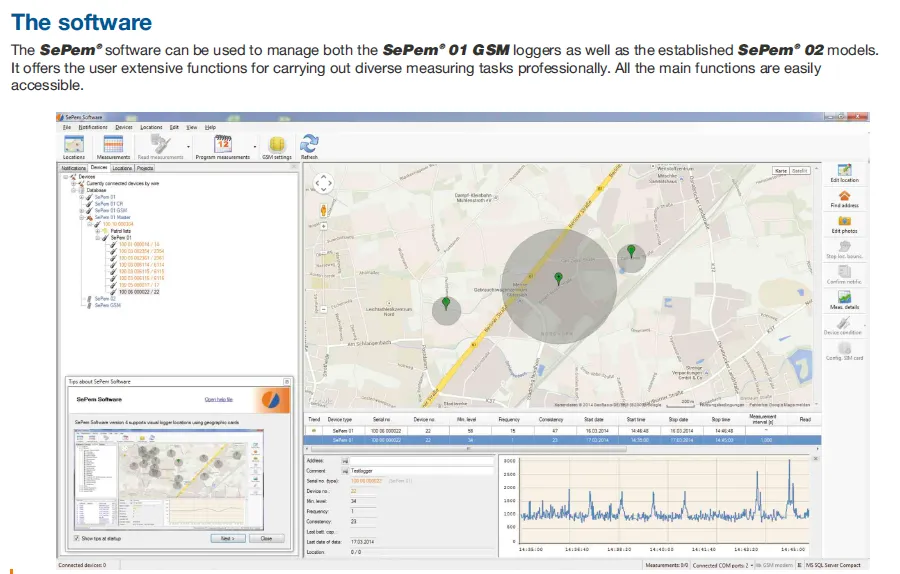Click Open help file link
900x574 pixels.
pyautogui.click(x=219, y=400)
